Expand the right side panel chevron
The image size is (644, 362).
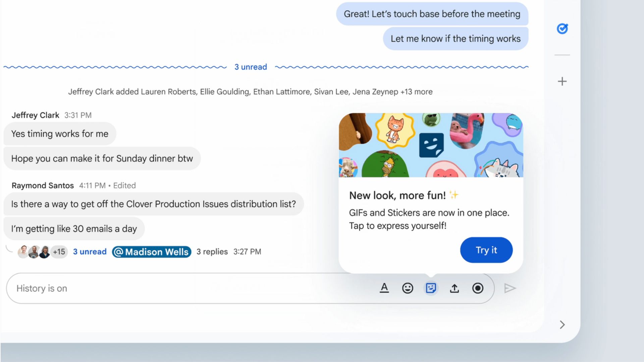[x=562, y=325]
